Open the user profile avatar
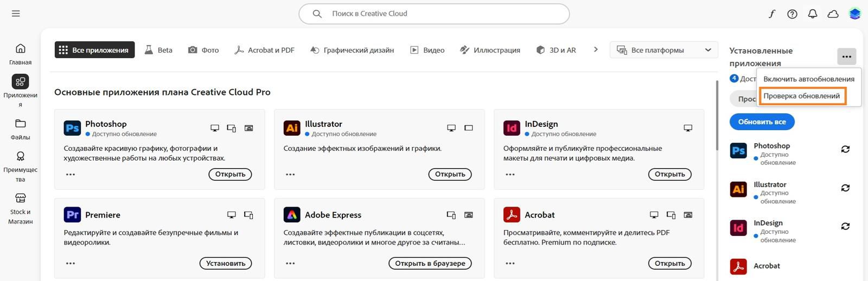 [x=854, y=14]
